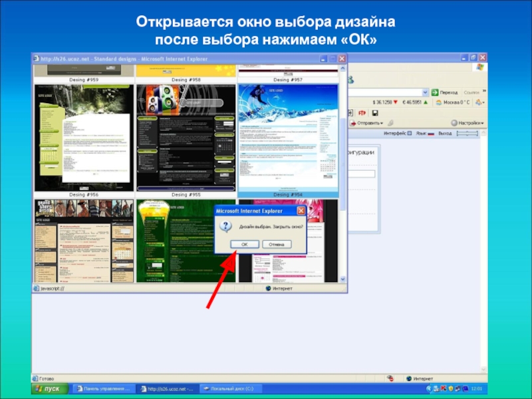This screenshot has height=399, width=532.
Task: Click the Москва weather icon
Action: tap(439, 102)
